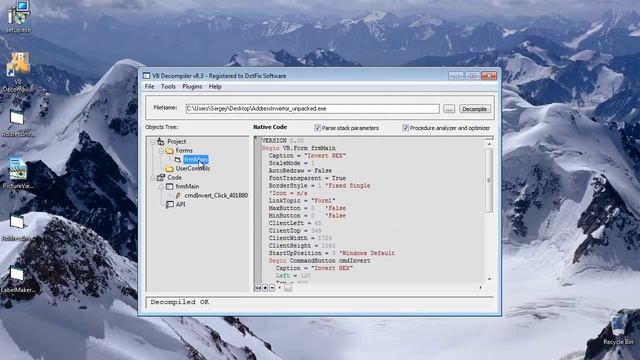Select frmMain label under Code node

pyautogui.click(x=187, y=186)
